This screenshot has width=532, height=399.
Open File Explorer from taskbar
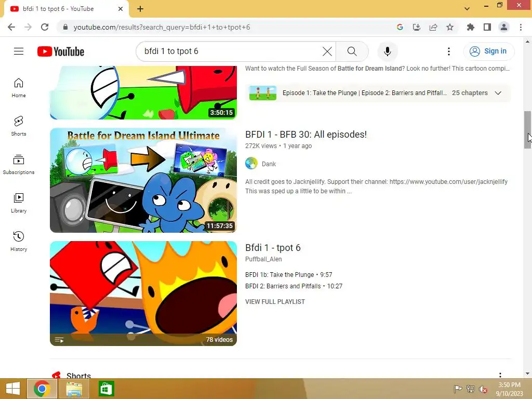pos(74,389)
